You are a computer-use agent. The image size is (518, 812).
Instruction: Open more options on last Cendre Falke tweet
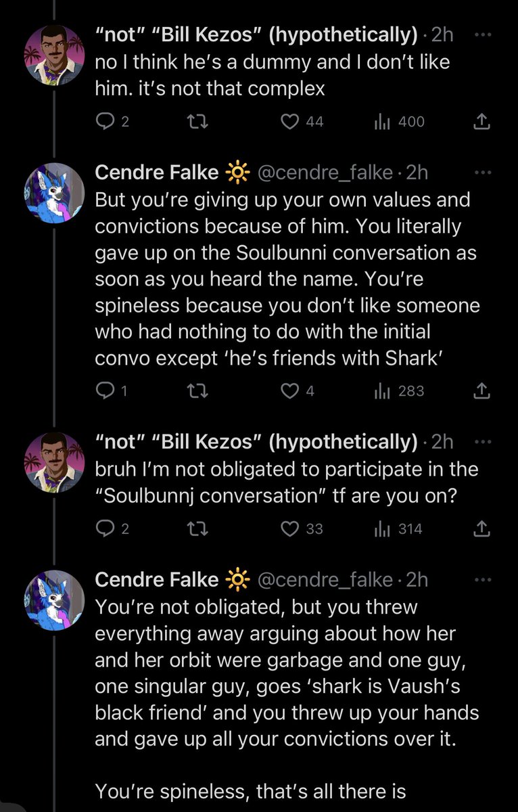[x=481, y=580]
